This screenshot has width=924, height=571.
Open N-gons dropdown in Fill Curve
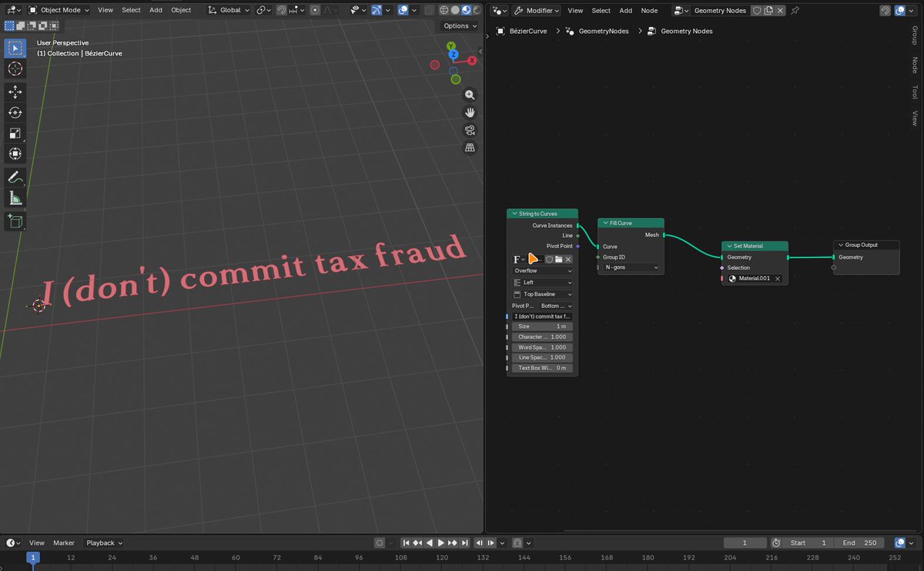click(631, 267)
